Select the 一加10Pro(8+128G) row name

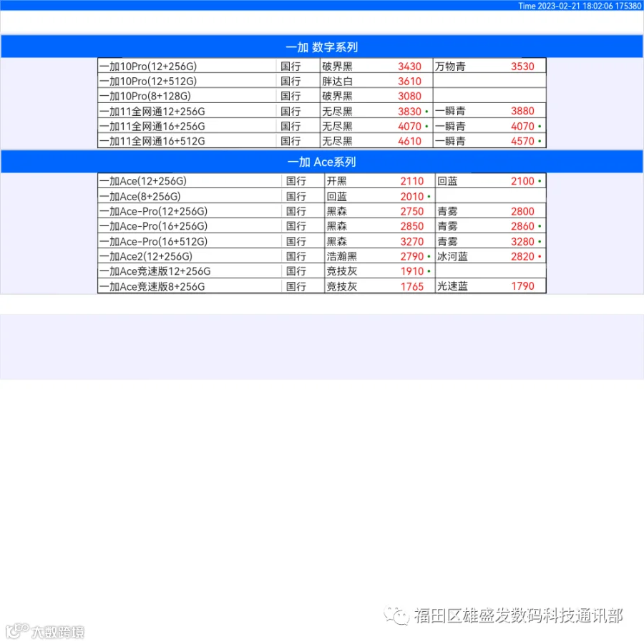(145, 96)
